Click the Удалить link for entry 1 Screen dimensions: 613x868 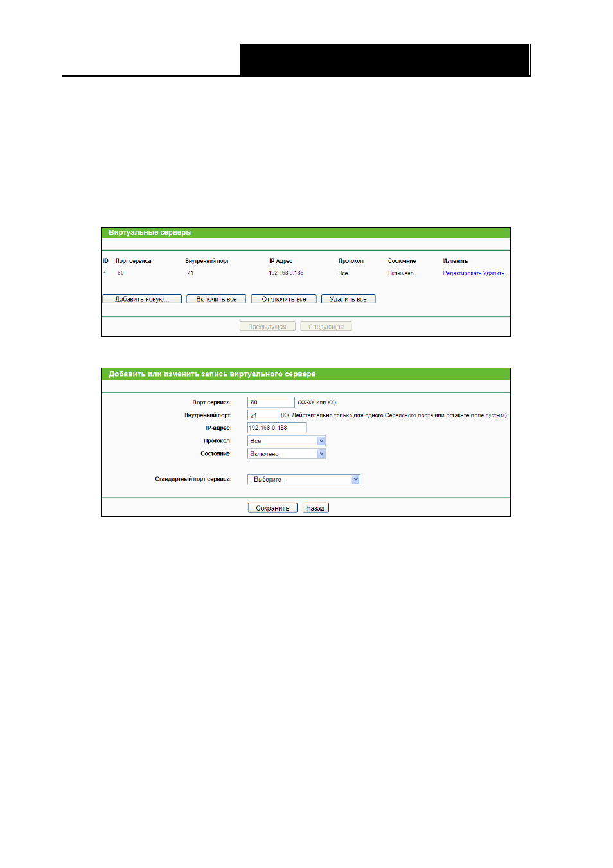coord(493,273)
